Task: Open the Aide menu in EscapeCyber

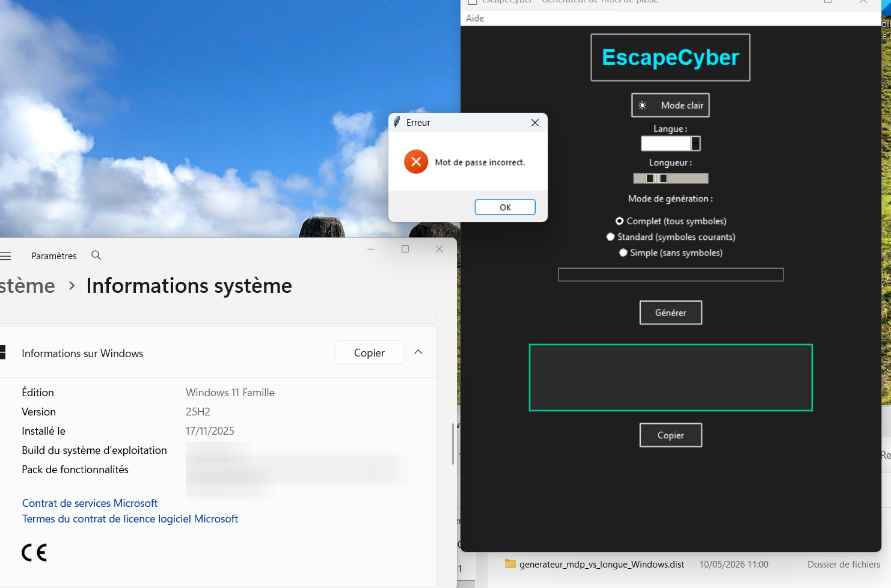Action: (x=475, y=18)
